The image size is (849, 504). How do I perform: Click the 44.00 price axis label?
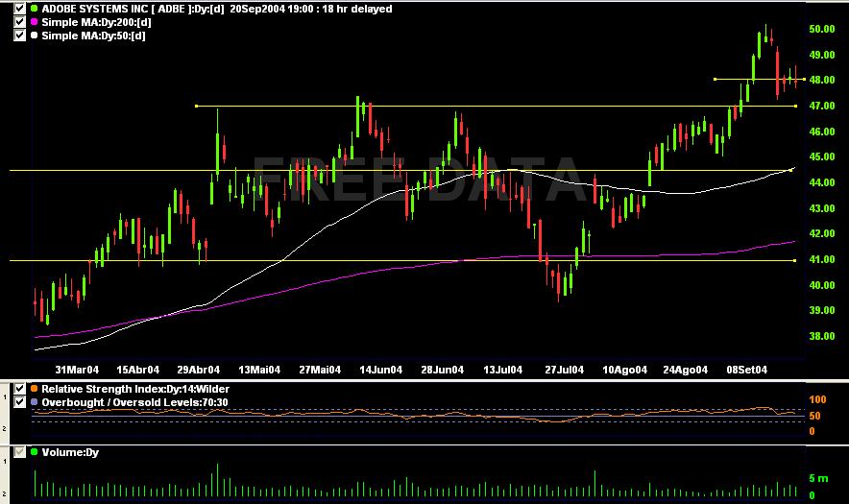(822, 183)
